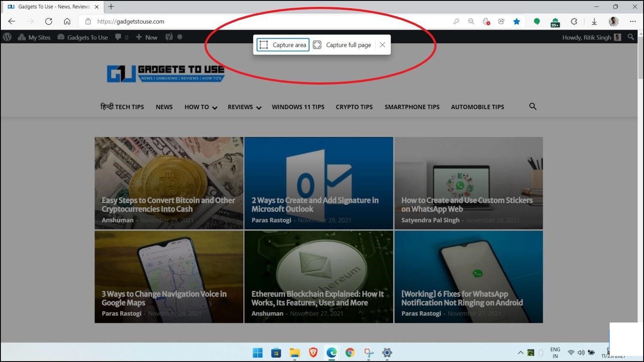Open File Explorer from the taskbar
The height and width of the screenshot is (362, 644).
295,353
